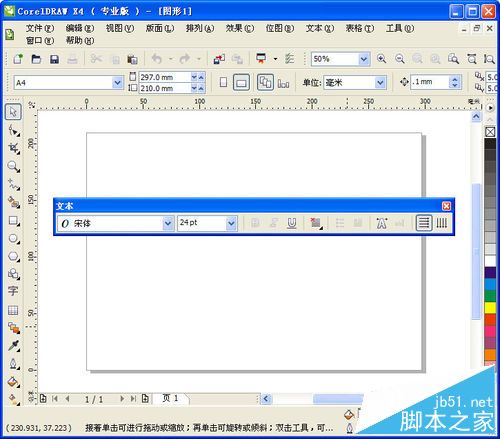Viewport: 500px width, 439px height.
Task: Pick the yellow color swatch
Action: (x=490, y=307)
